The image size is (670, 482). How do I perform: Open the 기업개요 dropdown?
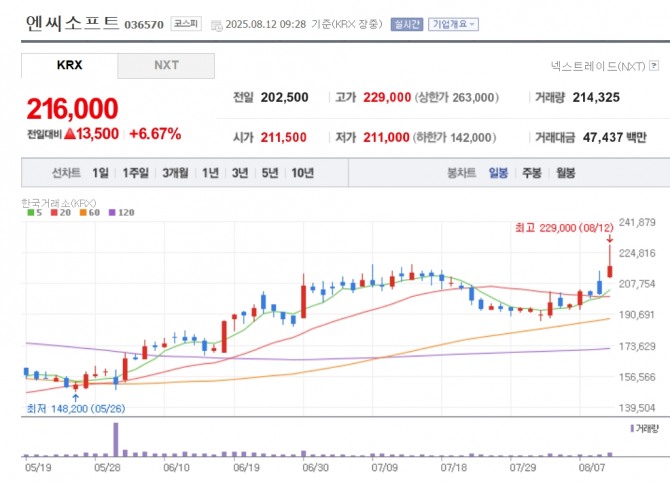453,24
